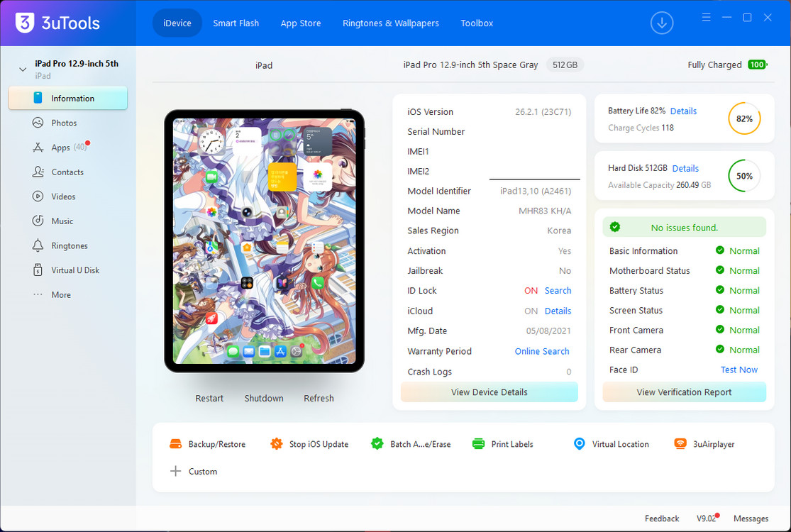Open Messages in the status bar

click(751, 519)
